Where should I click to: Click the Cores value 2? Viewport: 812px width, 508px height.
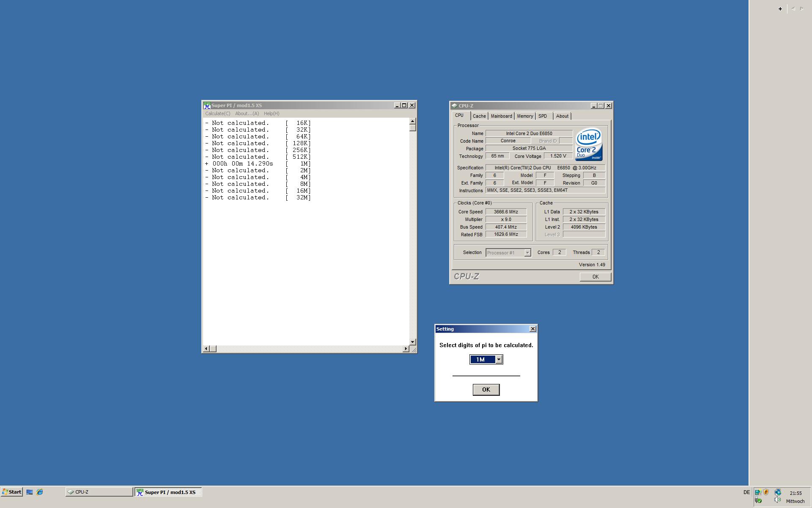point(559,252)
